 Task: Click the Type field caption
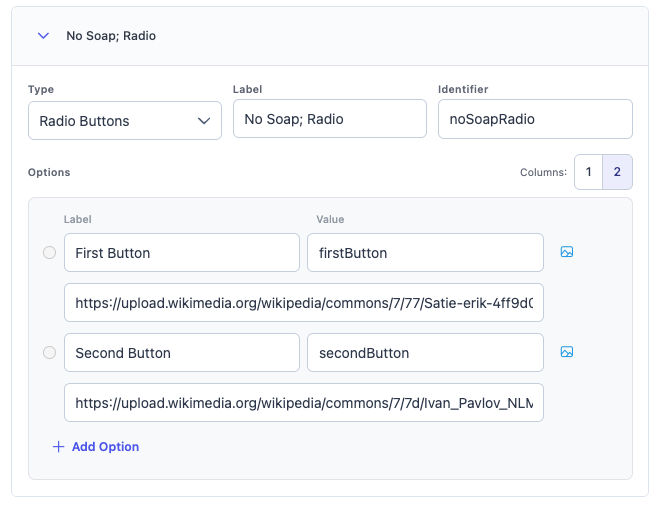click(41, 89)
